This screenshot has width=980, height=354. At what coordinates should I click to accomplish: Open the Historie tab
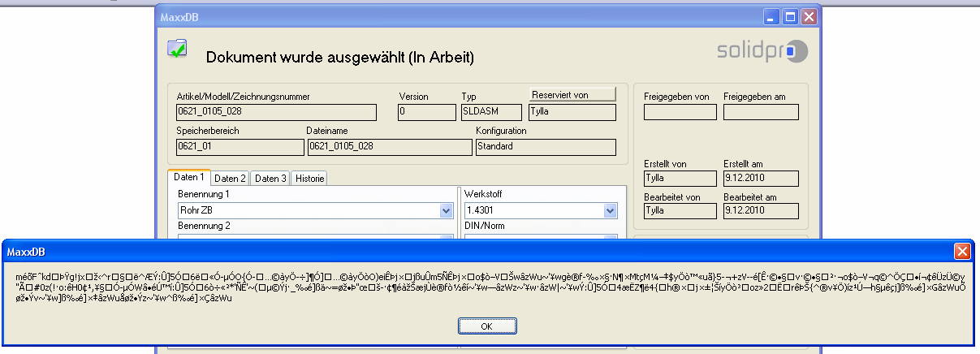coord(309,179)
